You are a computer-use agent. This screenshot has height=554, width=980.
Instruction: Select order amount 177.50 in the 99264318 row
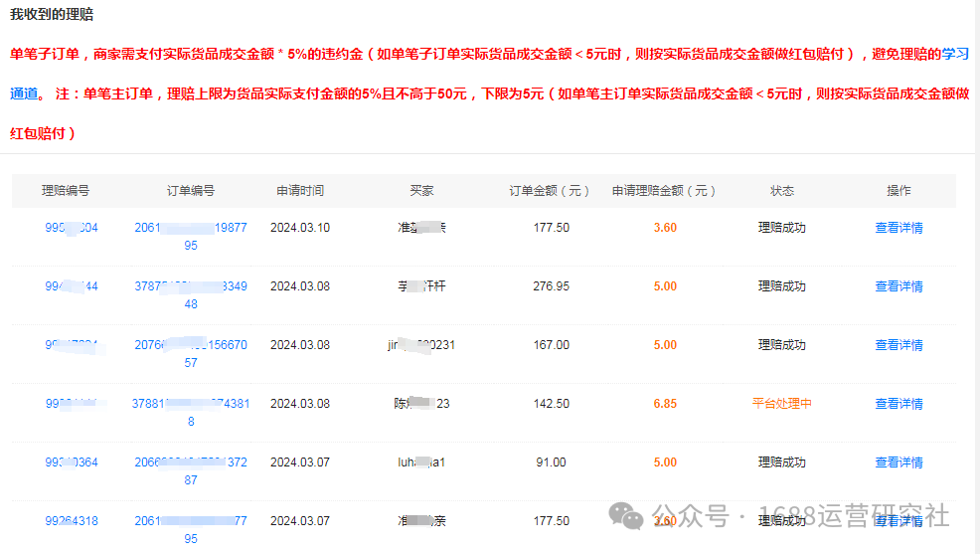click(552, 521)
